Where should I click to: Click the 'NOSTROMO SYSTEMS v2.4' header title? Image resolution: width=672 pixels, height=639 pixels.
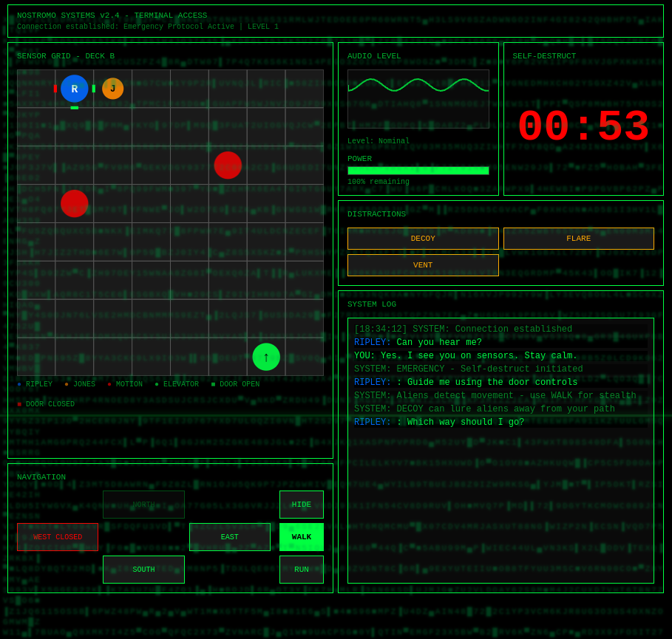coord(112,16)
